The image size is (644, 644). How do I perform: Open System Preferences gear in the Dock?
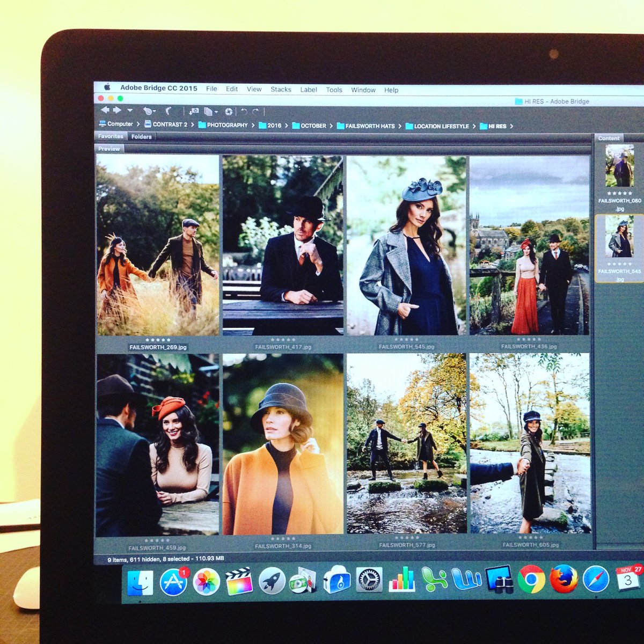tap(369, 580)
